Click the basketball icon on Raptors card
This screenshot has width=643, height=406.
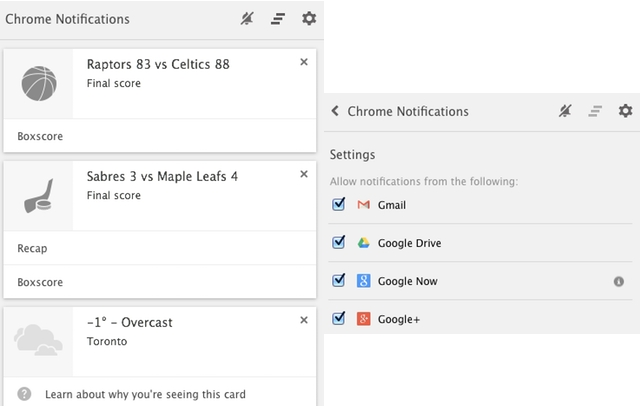pos(39,84)
